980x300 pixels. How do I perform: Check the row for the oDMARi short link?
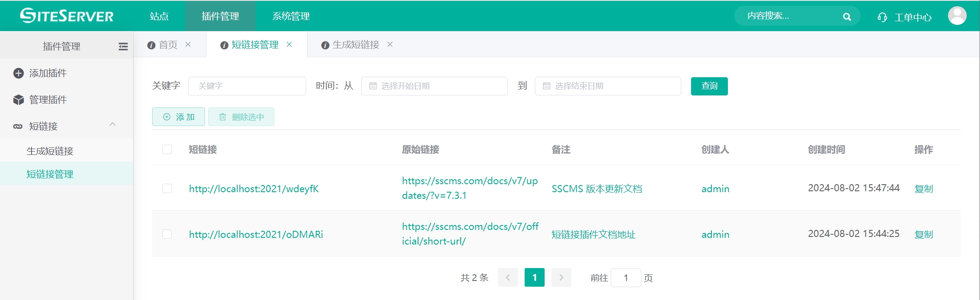pos(167,234)
